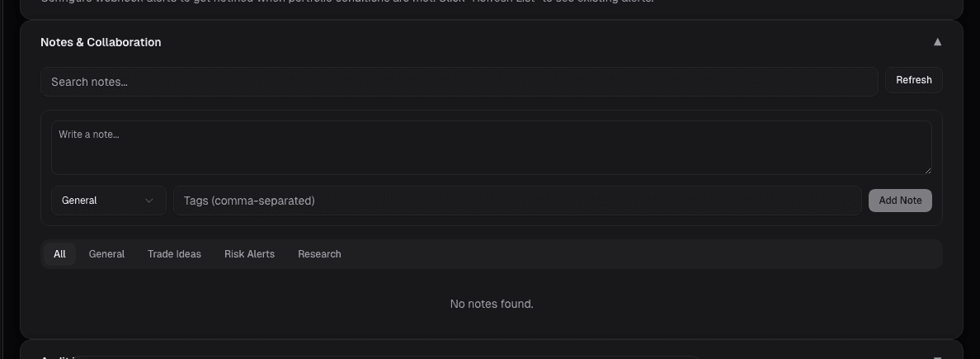The image size is (980, 359).
Task: Submit with the Add Note button
Action: 900,201
